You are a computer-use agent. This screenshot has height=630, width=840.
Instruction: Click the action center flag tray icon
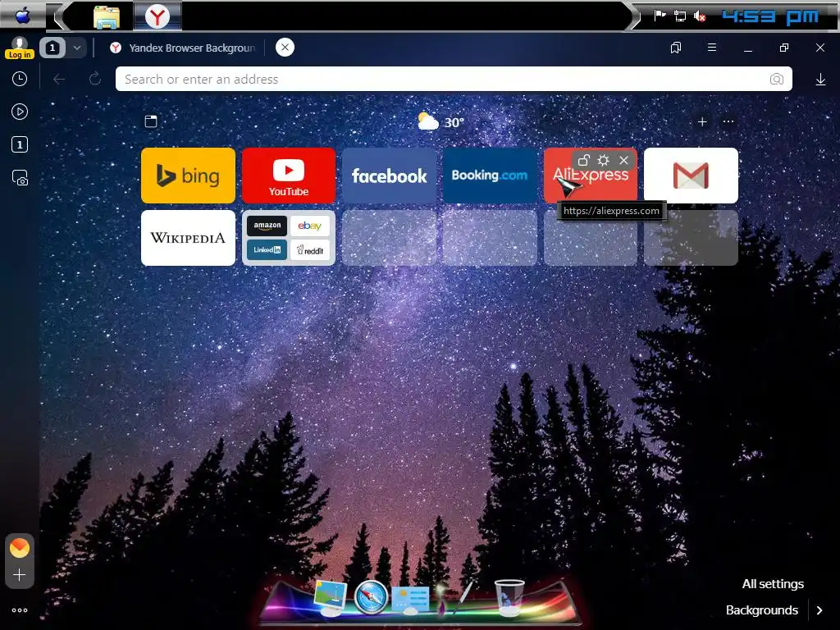click(x=660, y=16)
